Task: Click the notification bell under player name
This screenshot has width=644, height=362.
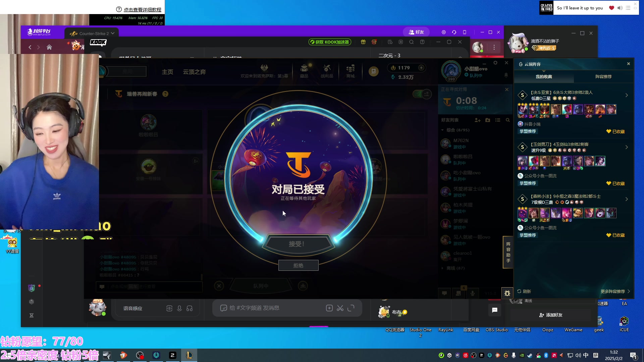Action: (x=506, y=75)
